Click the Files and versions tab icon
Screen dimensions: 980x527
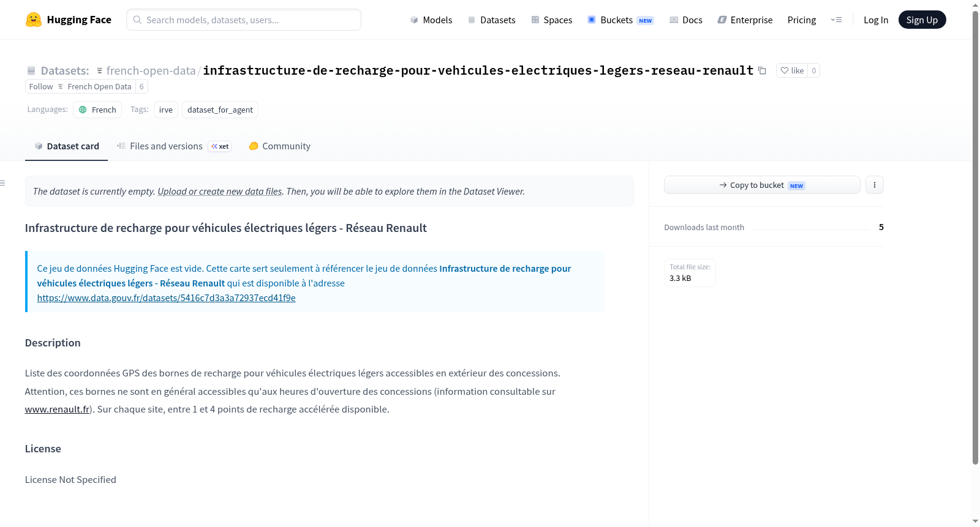(121, 146)
